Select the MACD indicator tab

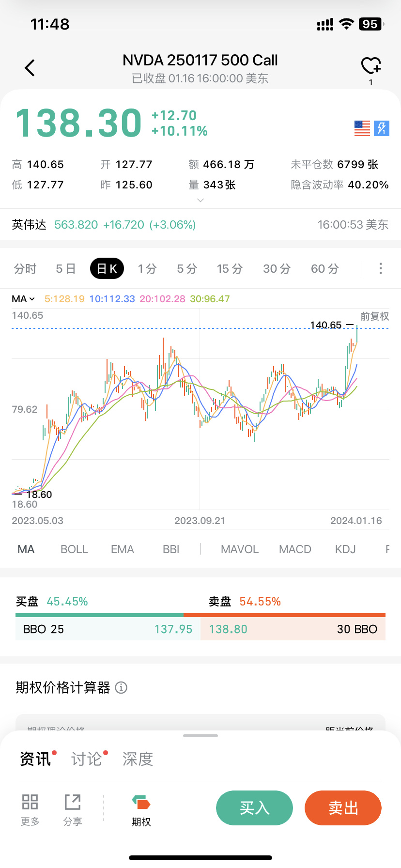pyautogui.click(x=295, y=549)
